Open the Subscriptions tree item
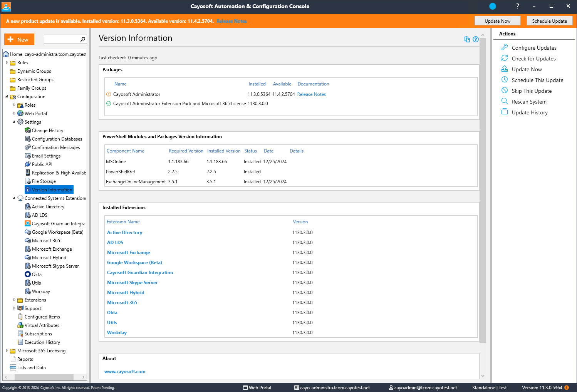The height and width of the screenshot is (392, 577). click(x=38, y=334)
